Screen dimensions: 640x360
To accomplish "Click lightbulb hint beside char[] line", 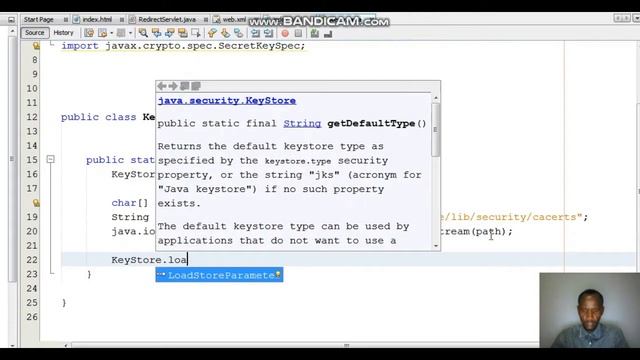I will [x=36, y=203].
